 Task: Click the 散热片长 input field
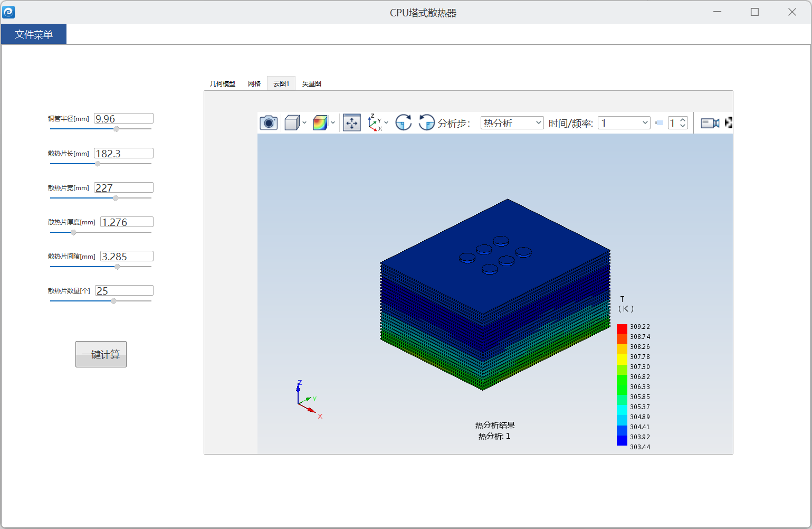[x=123, y=154]
